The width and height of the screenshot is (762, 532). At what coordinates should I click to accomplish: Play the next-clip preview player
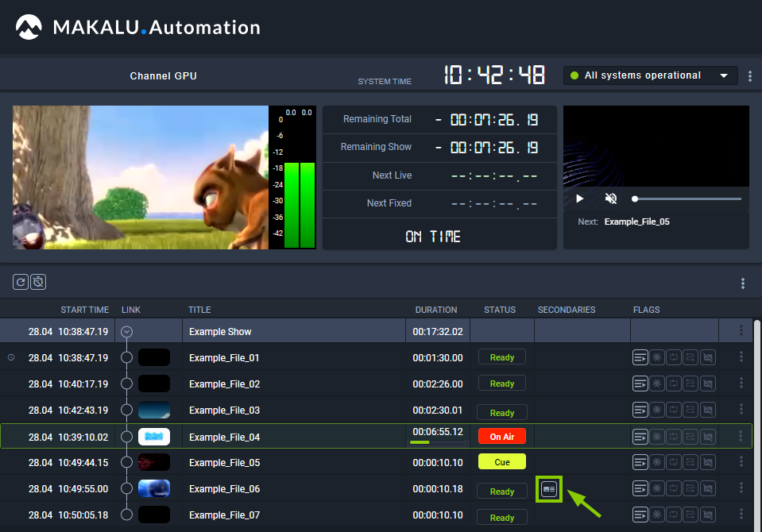tap(579, 199)
